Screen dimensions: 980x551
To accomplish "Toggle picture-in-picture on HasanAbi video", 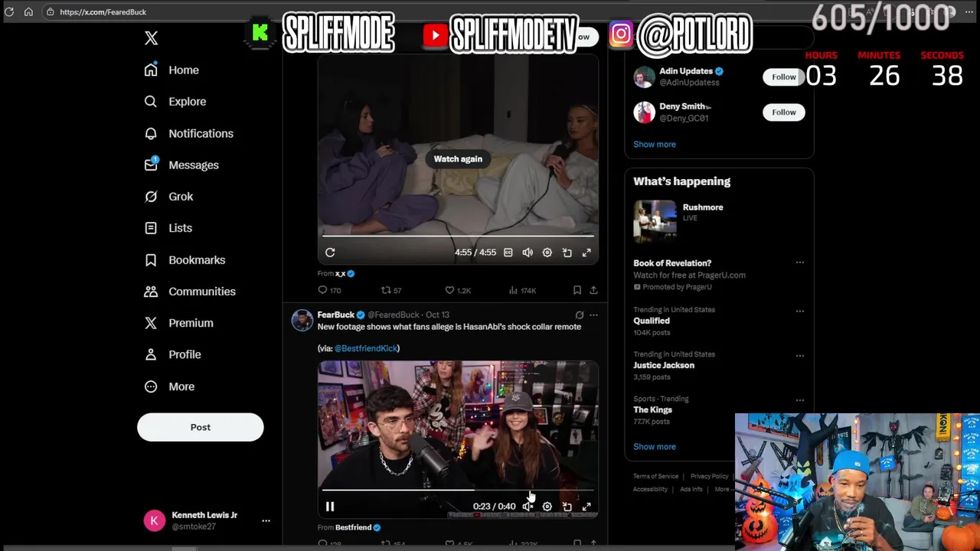I will 567,507.
